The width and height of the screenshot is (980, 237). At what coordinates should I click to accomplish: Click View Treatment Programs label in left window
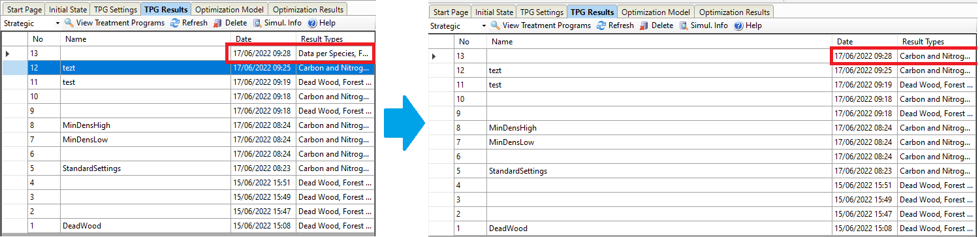click(x=120, y=23)
